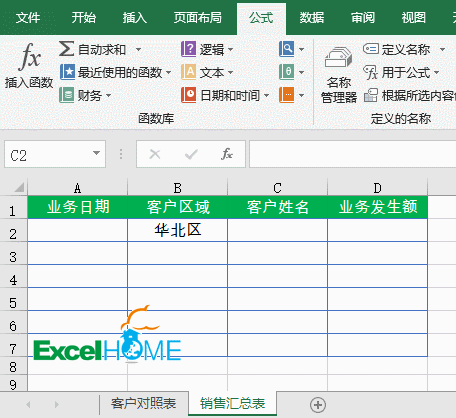Viewport: 456px width, 418px height.
Task: Select column B header
Action: [x=178, y=188]
